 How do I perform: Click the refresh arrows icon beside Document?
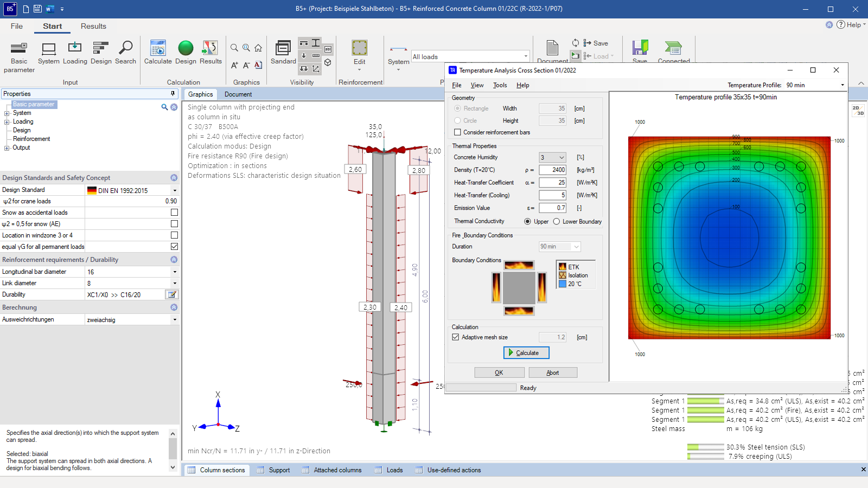[576, 43]
